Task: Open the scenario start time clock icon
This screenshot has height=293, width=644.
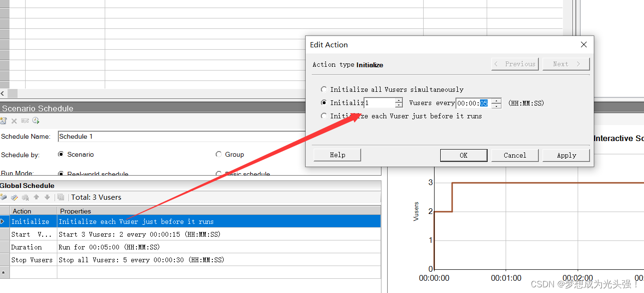Action: pyautogui.click(x=36, y=121)
